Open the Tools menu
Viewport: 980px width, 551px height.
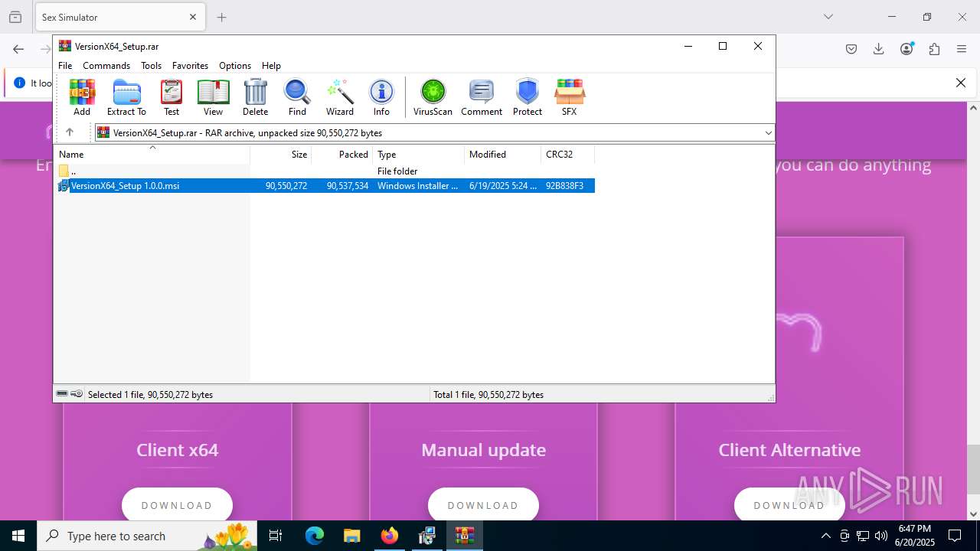(151, 66)
